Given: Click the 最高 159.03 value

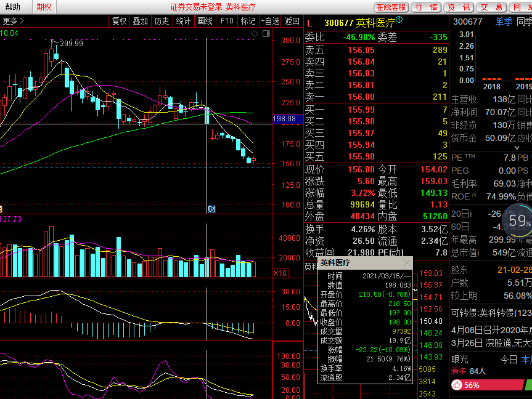Looking at the screenshot, I should (434, 181).
